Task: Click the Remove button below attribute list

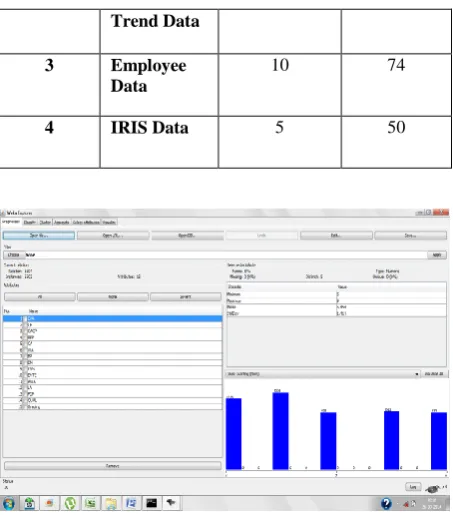Action: point(113,466)
